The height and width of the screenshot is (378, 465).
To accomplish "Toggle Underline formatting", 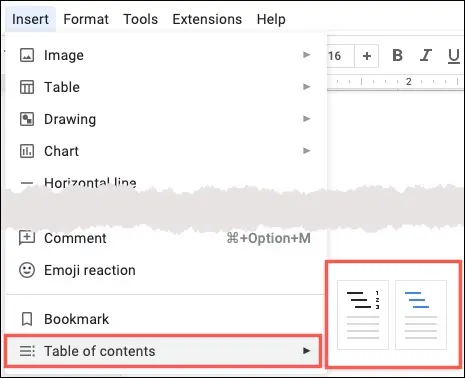I will pyautogui.click(x=453, y=56).
